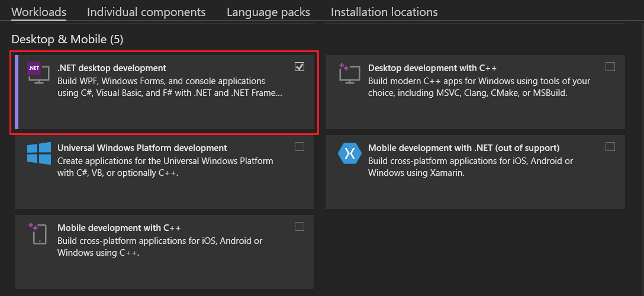Check the Universal Windows Platform development checkbox
Screen dimensions: 644x296
pos(300,147)
